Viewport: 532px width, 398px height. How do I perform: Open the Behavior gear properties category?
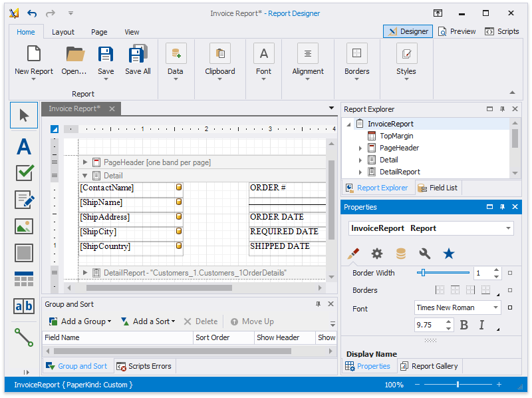(377, 254)
